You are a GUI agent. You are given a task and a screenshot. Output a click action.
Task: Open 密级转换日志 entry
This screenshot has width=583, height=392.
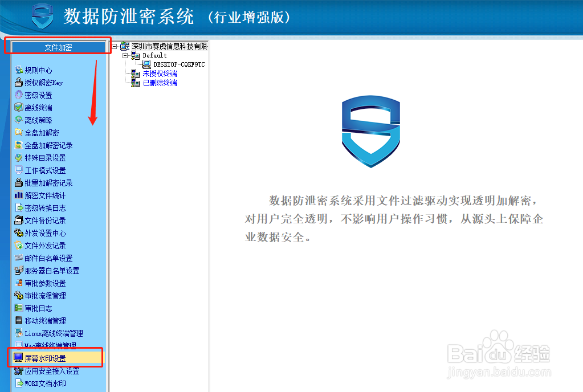click(46, 208)
